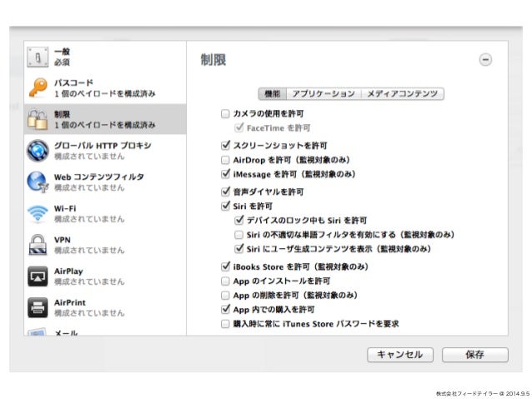532x399 pixels.
Task: Select the VPN label in sidebar
Action: (x=63, y=240)
